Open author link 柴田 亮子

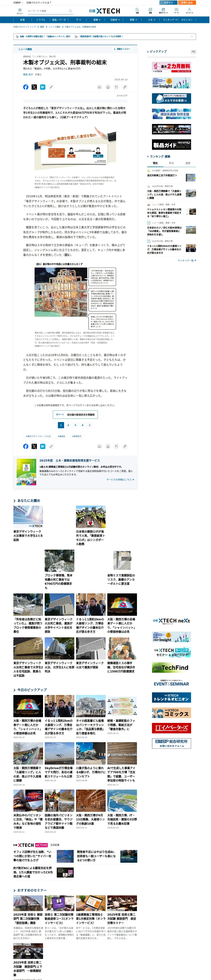pos(28,75)
